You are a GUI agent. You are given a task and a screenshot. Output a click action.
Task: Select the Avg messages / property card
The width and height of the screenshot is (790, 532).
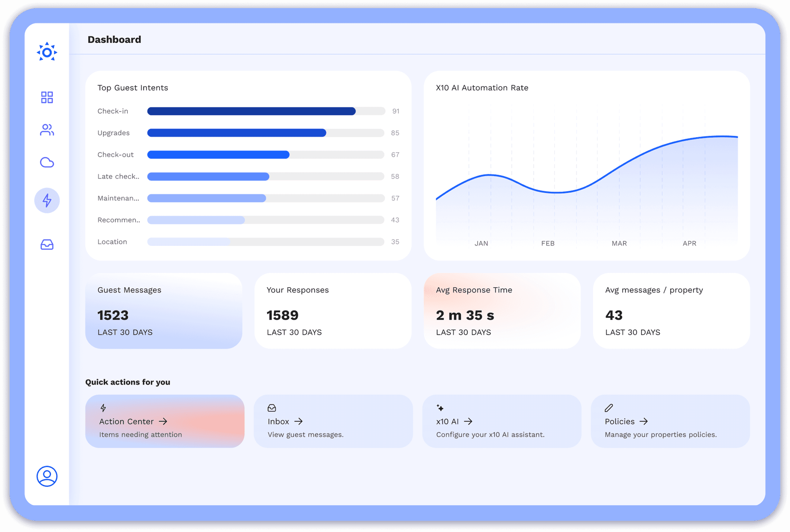671,311
